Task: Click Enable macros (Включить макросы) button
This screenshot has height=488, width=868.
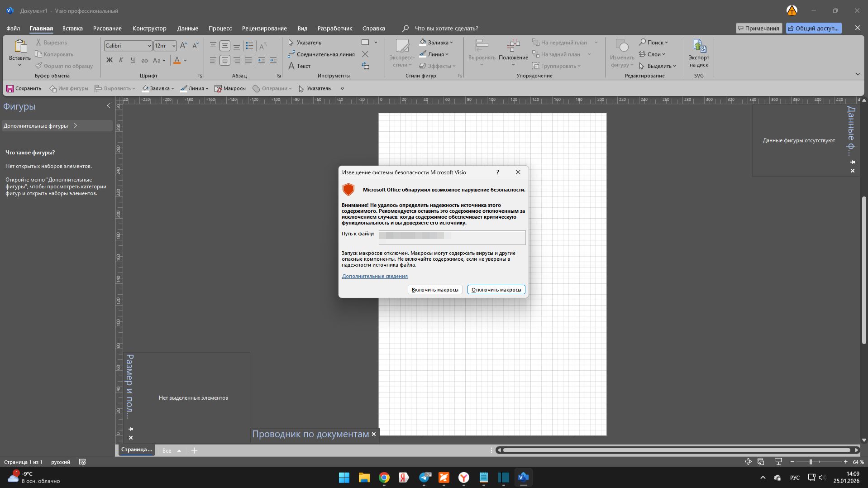Action: click(434, 290)
